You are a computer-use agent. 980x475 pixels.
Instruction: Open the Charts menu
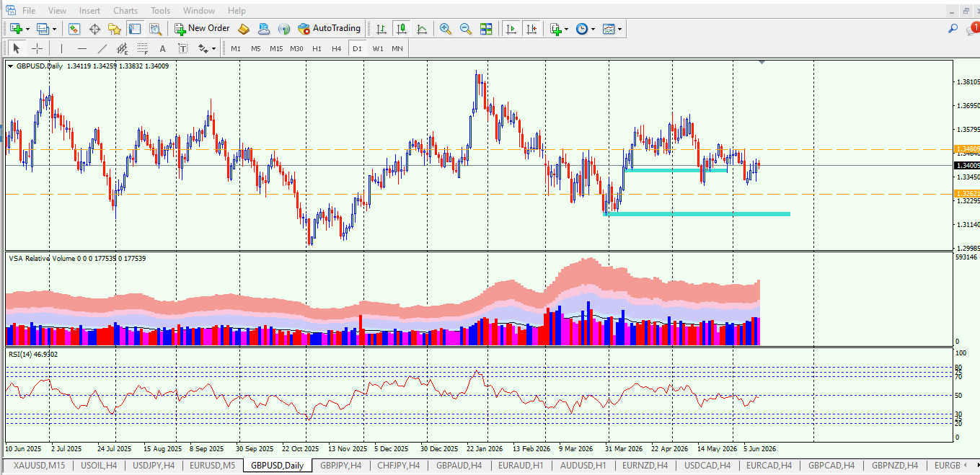(125, 11)
